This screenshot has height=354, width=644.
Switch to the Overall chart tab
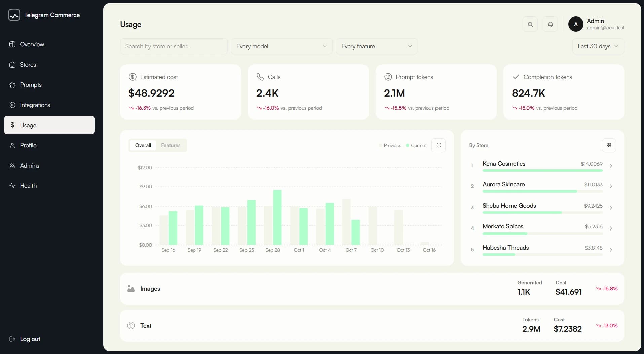pyautogui.click(x=143, y=145)
